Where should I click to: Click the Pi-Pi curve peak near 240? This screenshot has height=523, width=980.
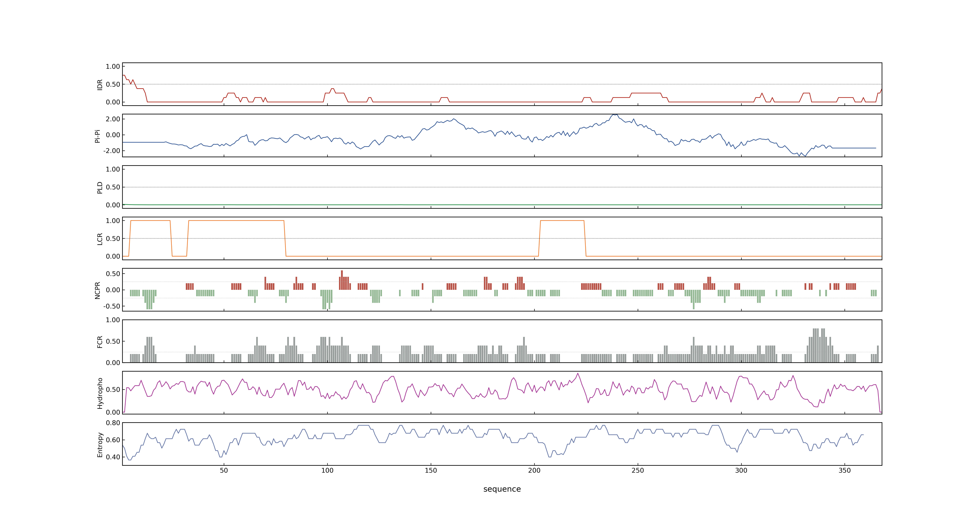click(x=615, y=115)
